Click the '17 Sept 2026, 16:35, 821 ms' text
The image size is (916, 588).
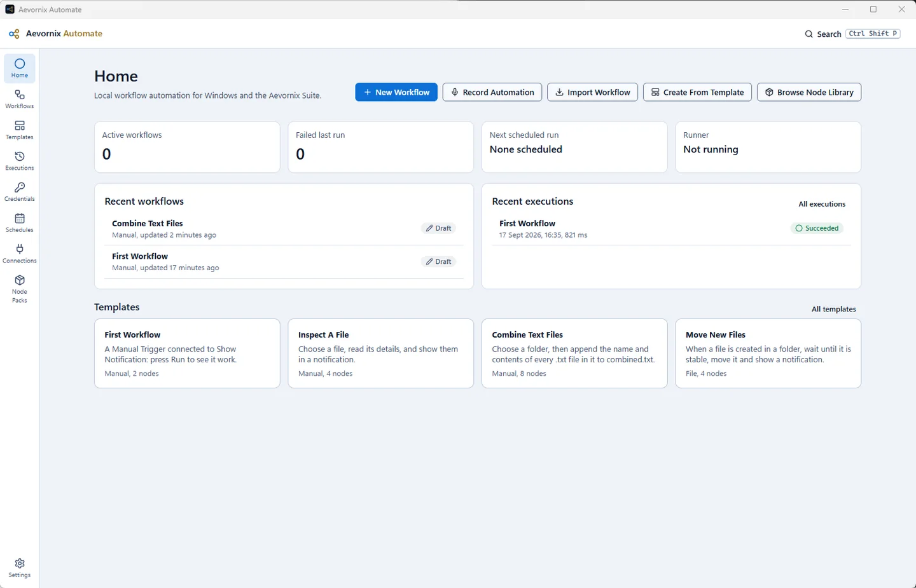coord(543,235)
